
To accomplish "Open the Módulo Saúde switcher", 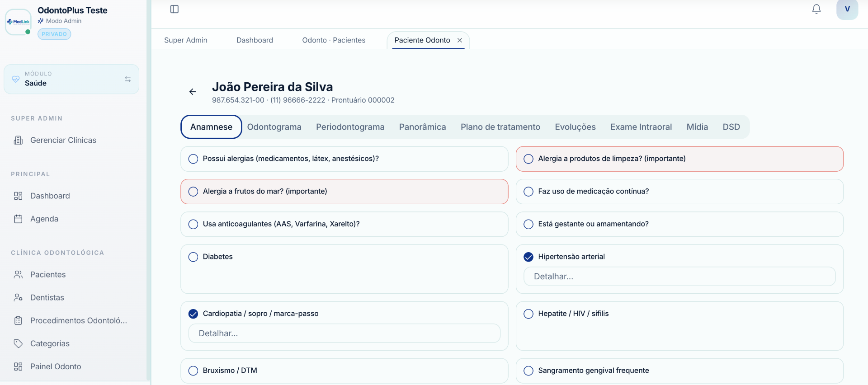I will coord(71,79).
